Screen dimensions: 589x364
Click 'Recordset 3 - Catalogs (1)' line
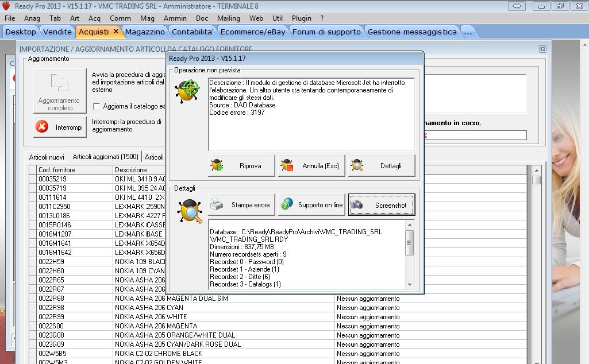pyautogui.click(x=245, y=284)
